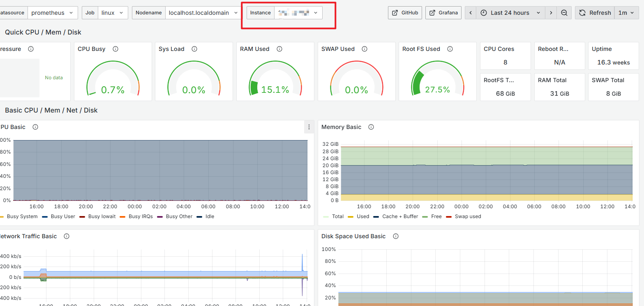This screenshot has width=644, height=306.
Task: Open the 1m refresh interval dropdown
Action: [627, 13]
